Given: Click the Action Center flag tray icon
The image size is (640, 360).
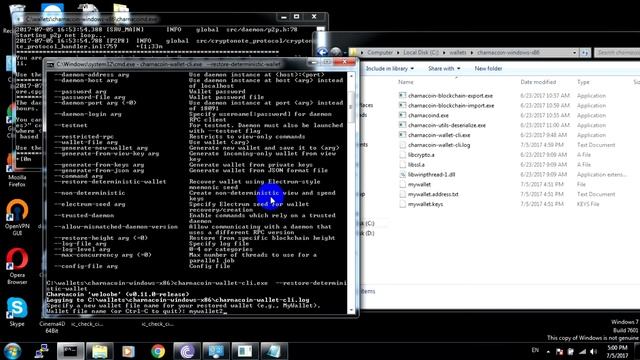Looking at the screenshot, I should point(560,351).
